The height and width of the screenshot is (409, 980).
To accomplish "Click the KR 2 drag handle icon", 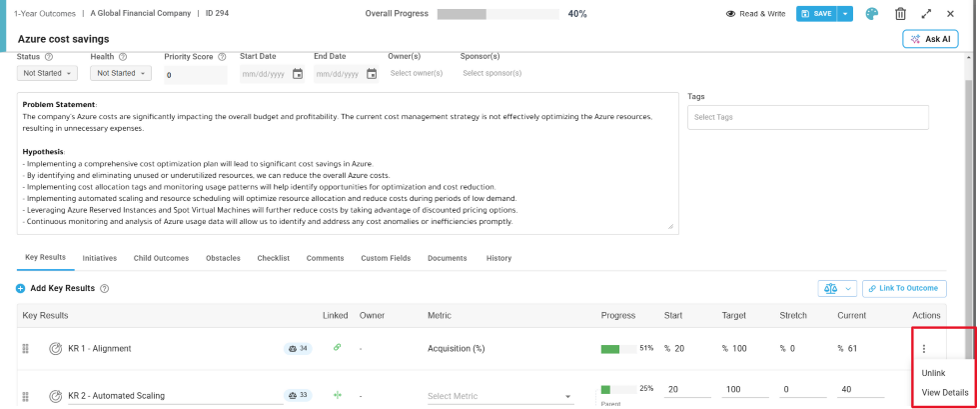I will click(26, 396).
